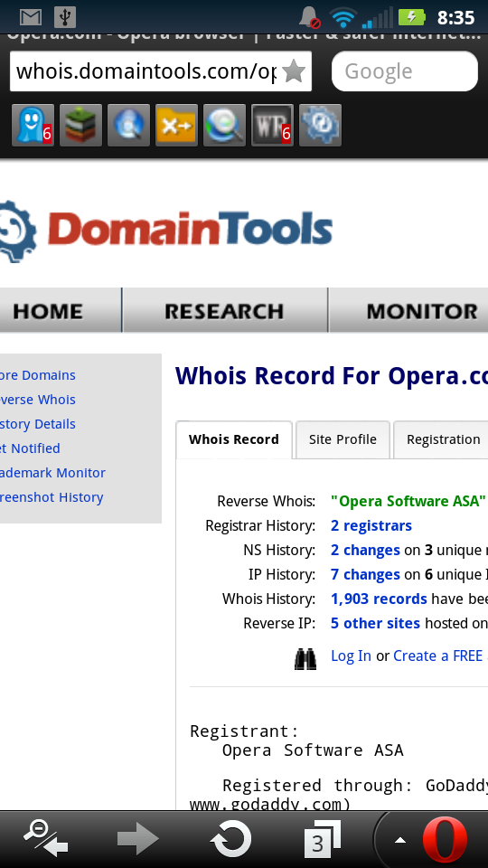Open the globe search magnifier extension

224,125
